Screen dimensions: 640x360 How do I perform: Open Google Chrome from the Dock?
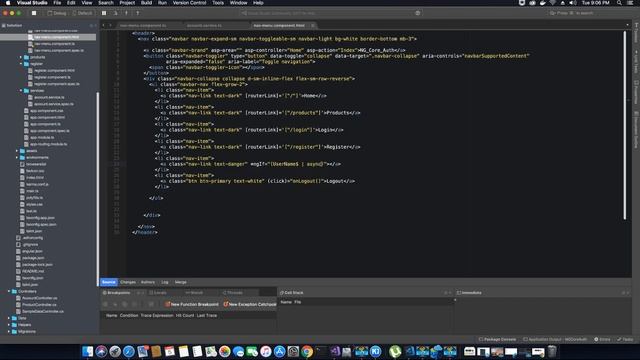tap(307, 351)
